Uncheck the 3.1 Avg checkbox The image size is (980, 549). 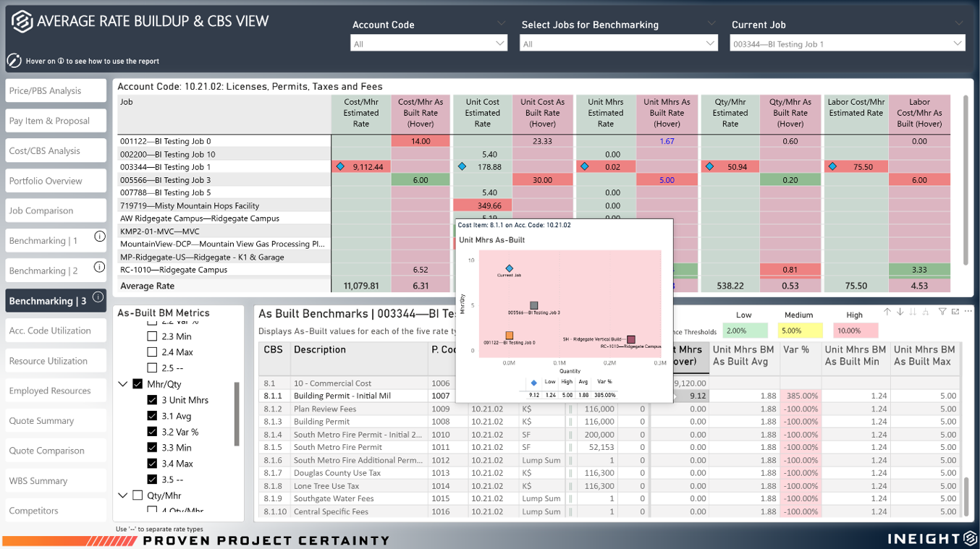pos(152,416)
